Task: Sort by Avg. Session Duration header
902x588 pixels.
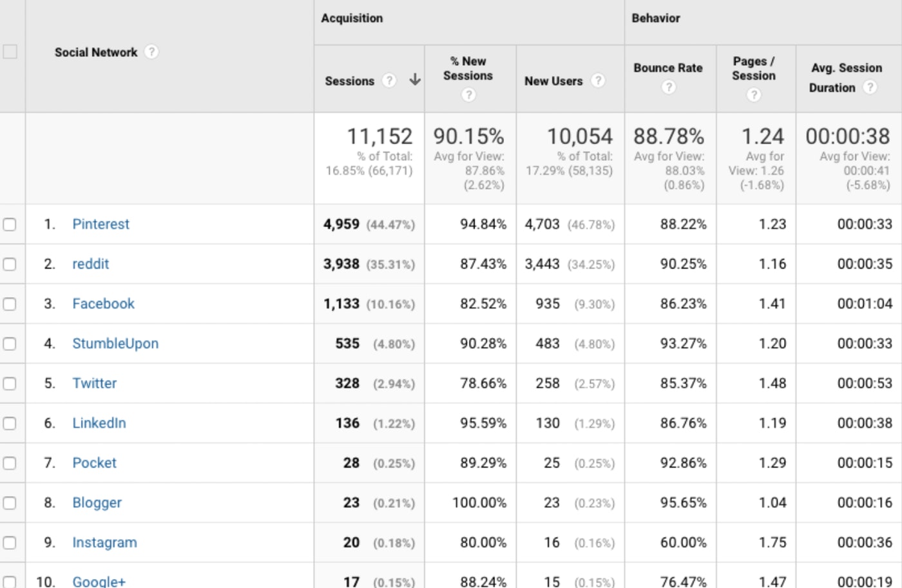Action: click(847, 77)
